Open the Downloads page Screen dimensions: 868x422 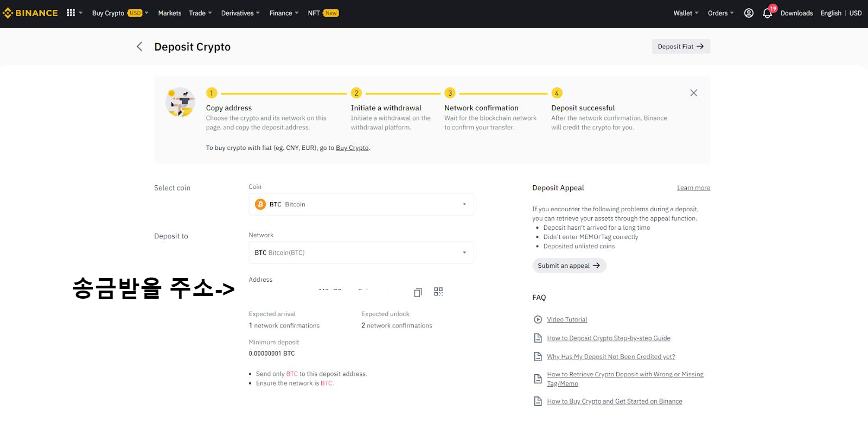[x=796, y=13]
